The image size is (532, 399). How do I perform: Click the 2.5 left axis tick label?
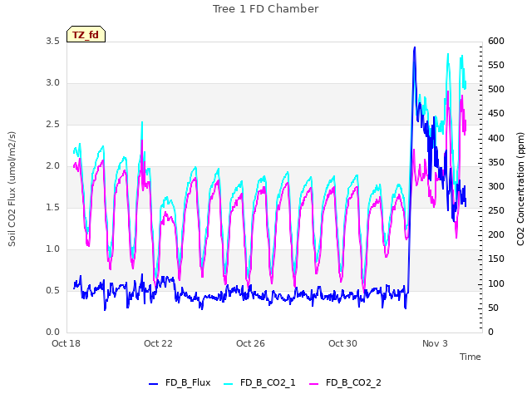tap(53, 125)
